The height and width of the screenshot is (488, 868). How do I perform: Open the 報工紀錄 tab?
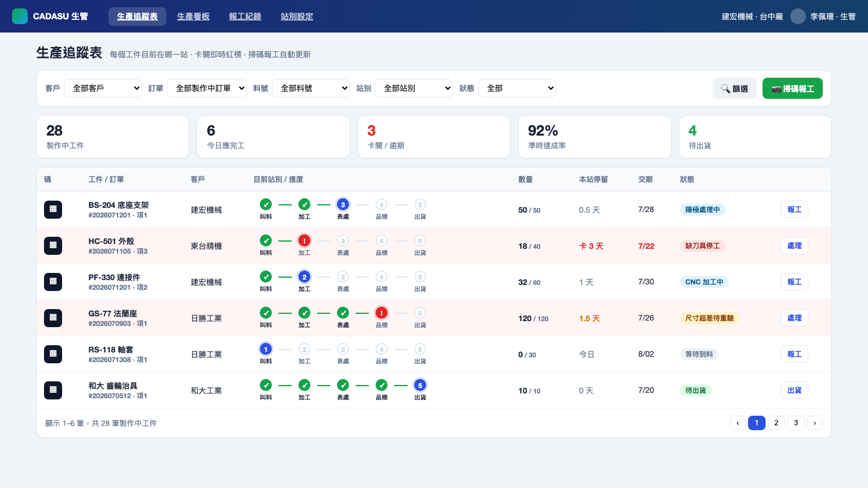click(245, 16)
